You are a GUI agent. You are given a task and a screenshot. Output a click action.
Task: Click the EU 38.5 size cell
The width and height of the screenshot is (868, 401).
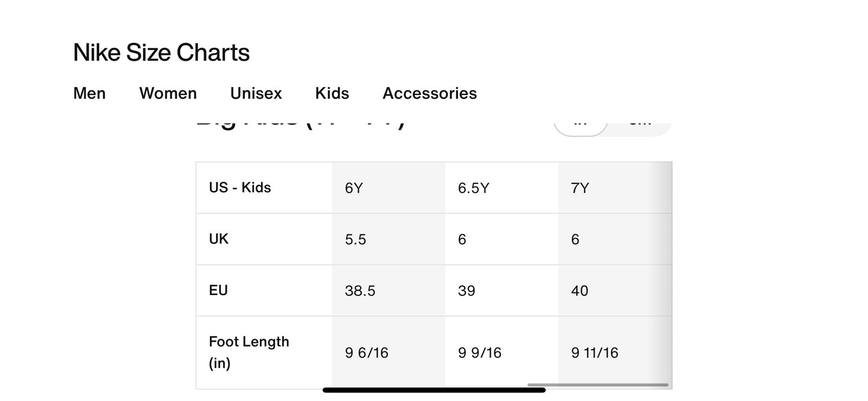pos(388,290)
